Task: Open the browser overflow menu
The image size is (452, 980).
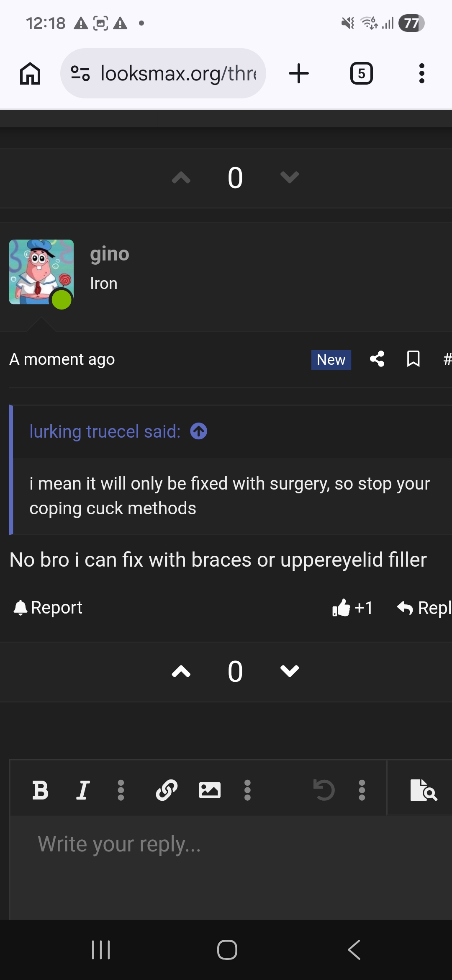Action: pyautogui.click(x=421, y=73)
